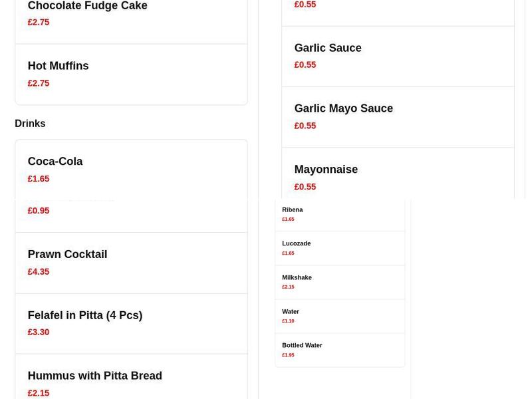Select the Water drink option
The width and height of the screenshot is (532, 399).
point(290,311)
